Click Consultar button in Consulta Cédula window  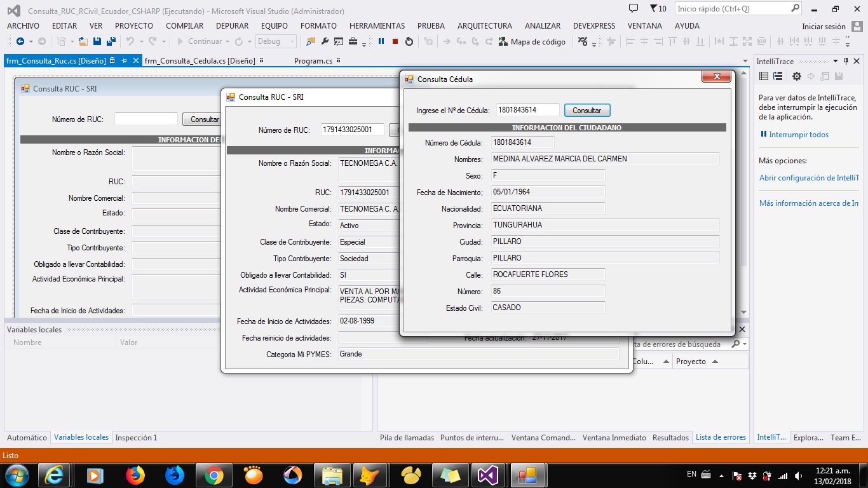coord(587,110)
